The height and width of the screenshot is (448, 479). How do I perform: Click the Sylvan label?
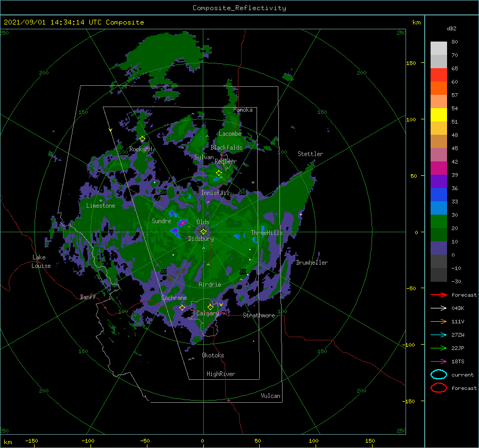[204, 157]
